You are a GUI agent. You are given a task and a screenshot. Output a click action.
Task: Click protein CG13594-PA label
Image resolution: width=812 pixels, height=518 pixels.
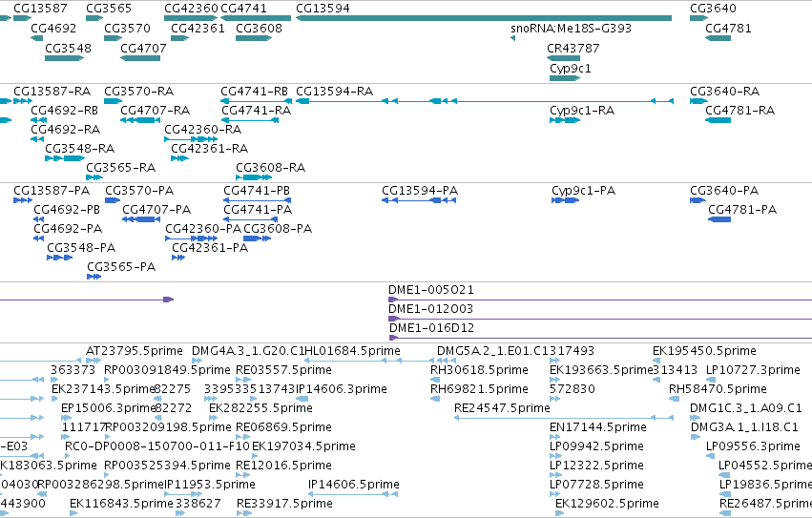pyautogui.click(x=420, y=191)
